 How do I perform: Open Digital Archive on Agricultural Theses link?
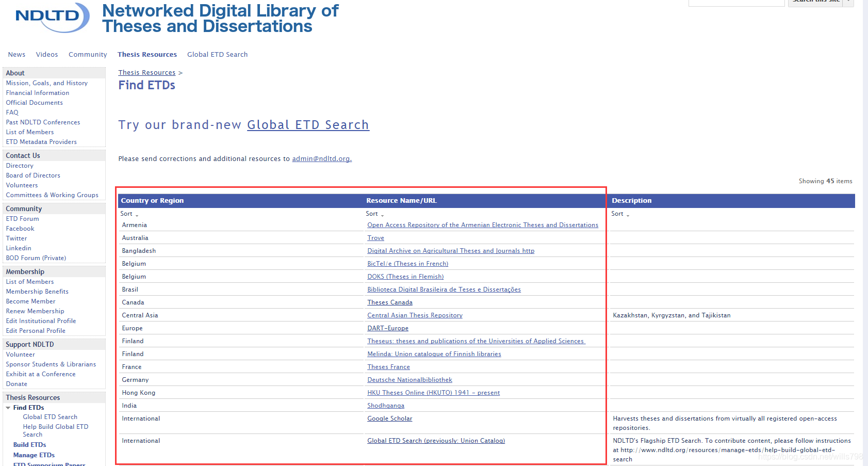(x=451, y=251)
